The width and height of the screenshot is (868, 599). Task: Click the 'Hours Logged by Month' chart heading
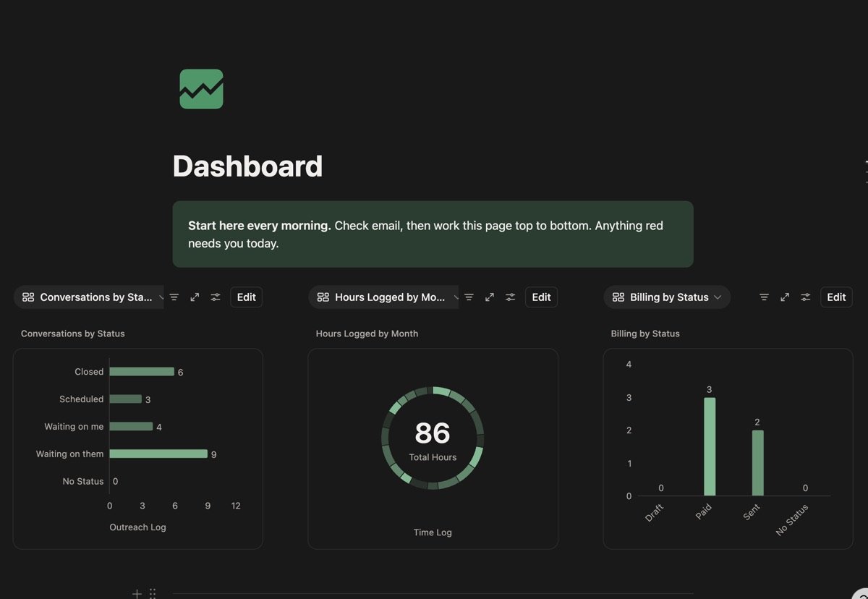pyautogui.click(x=367, y=334)
